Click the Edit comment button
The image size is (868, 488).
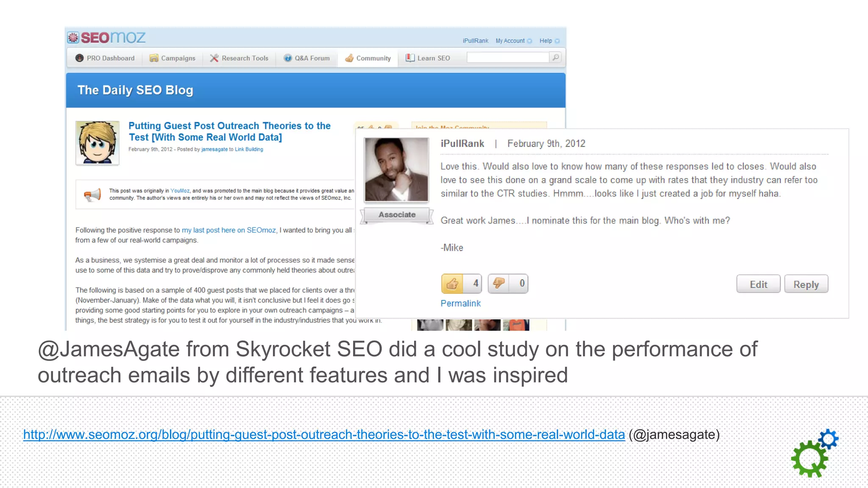pos(758,284)
